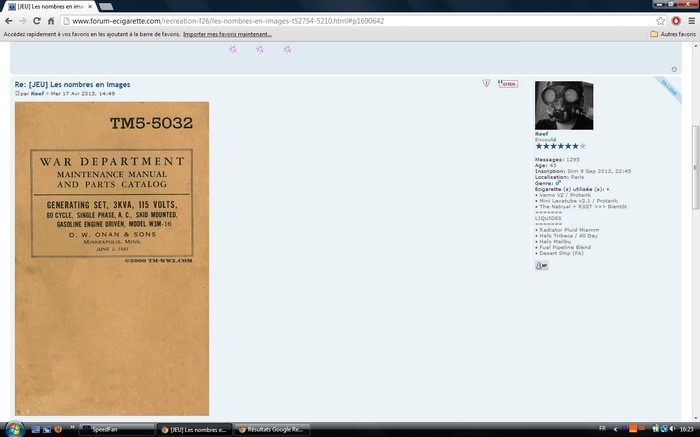The width and height of the screenshot is (700, 437).
Task: Open the Chrome menu button
Action: 691,21
